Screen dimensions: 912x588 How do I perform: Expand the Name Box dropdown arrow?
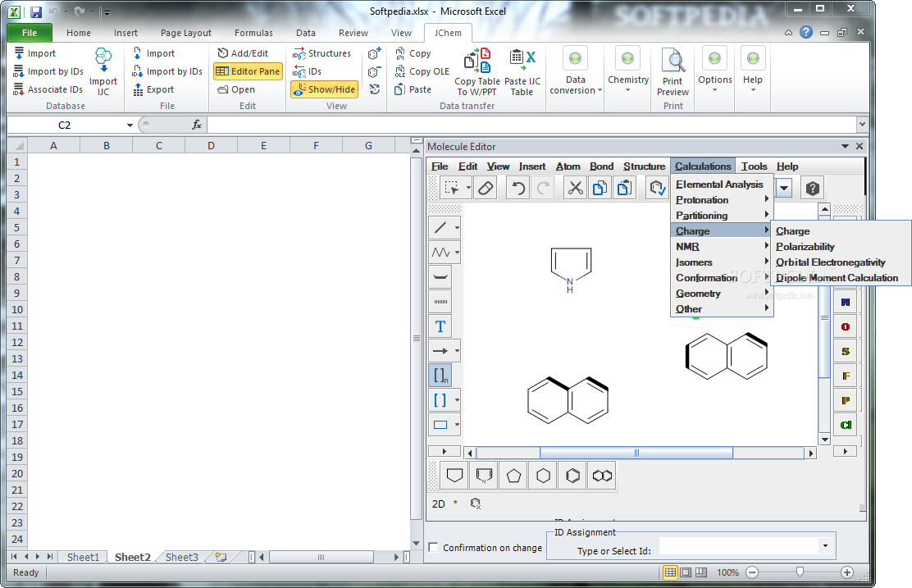130,125
